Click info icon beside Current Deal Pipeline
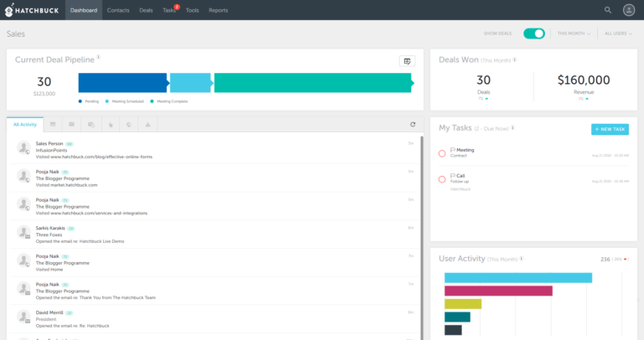This screenshot has height=340, width=644. pos(98,58)
